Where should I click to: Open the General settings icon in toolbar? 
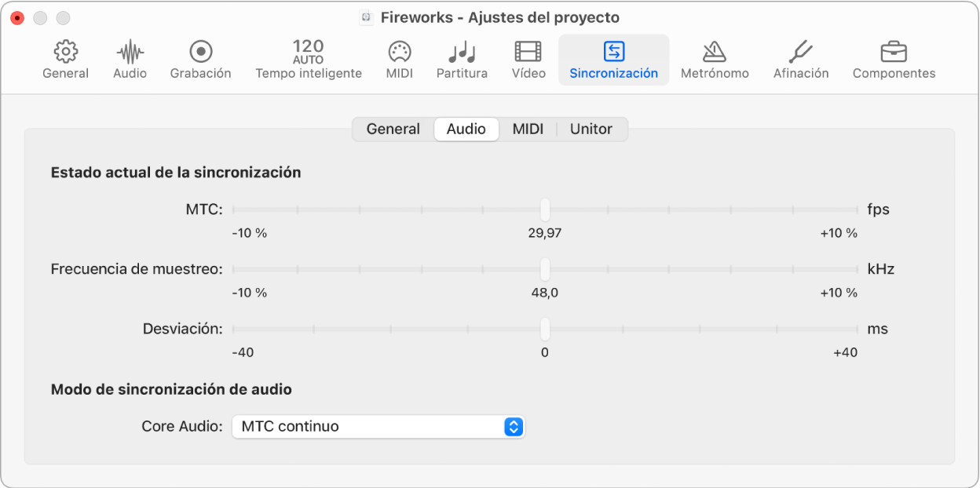65,60
